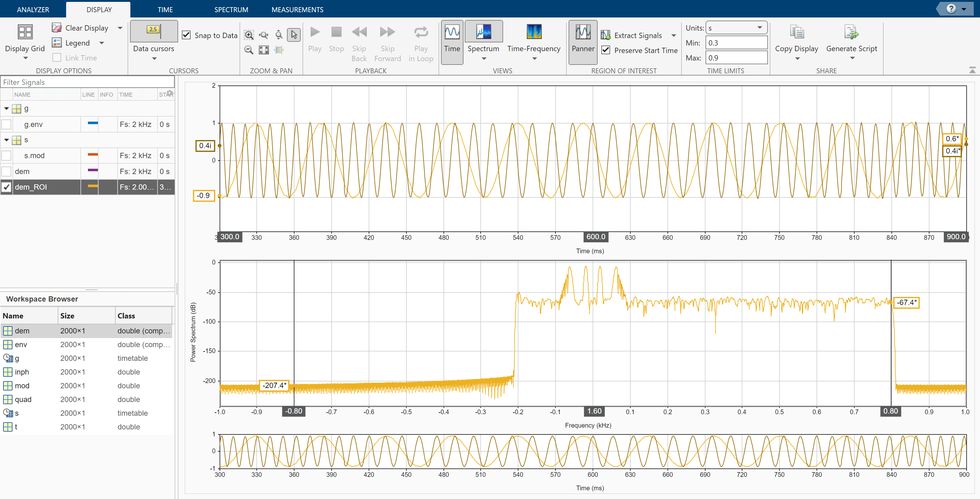Disable Snap to Data checkbox
The width and height of the screenshot is (980, 499).
186,35
